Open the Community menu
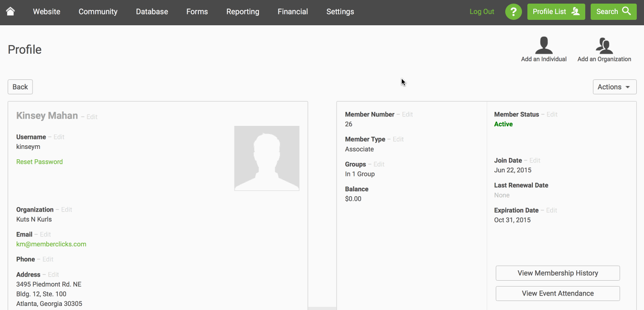Image resolution: width=644 pixels, height=310 pixels. pyautogui.click(x=98, y=12)
